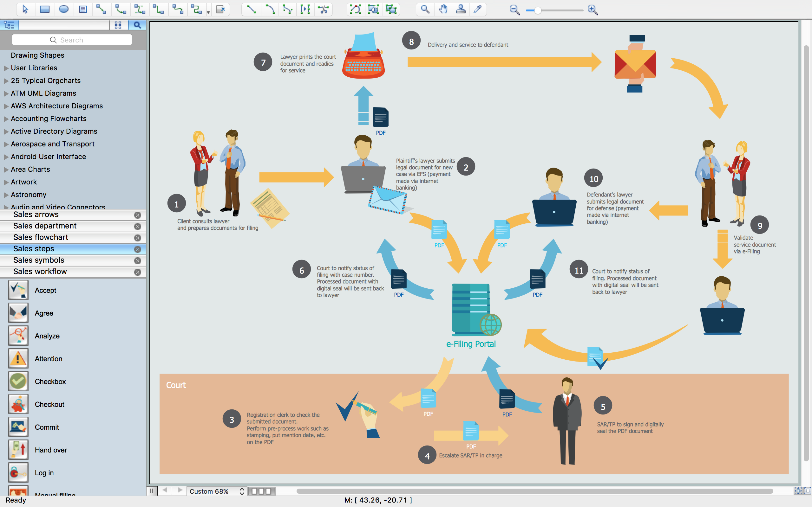This screenshot has width=812, height=507.
Task: Open the Custom 68% zoom dropdown
Action: (242, 490)
